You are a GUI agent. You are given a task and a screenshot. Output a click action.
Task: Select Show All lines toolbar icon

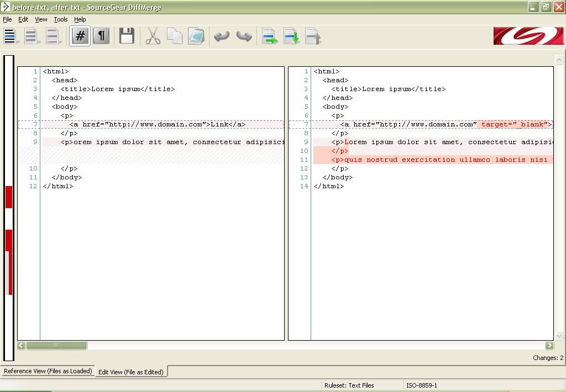click(x=10, y=36)
